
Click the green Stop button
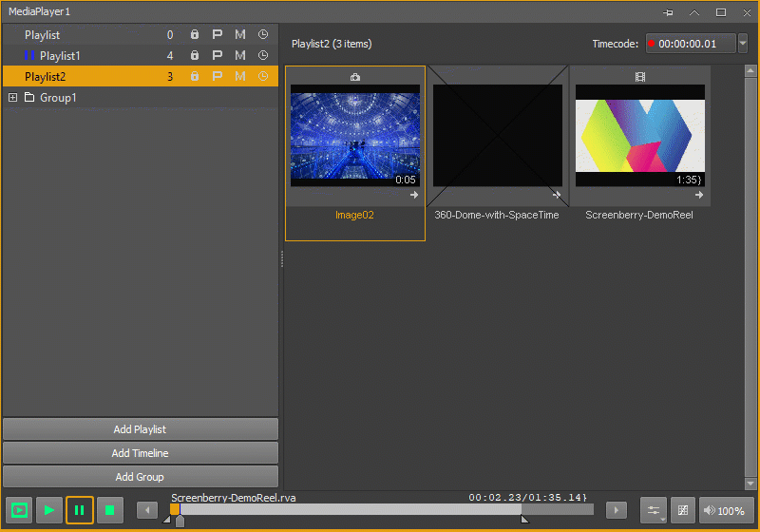(x=110, y=510)
